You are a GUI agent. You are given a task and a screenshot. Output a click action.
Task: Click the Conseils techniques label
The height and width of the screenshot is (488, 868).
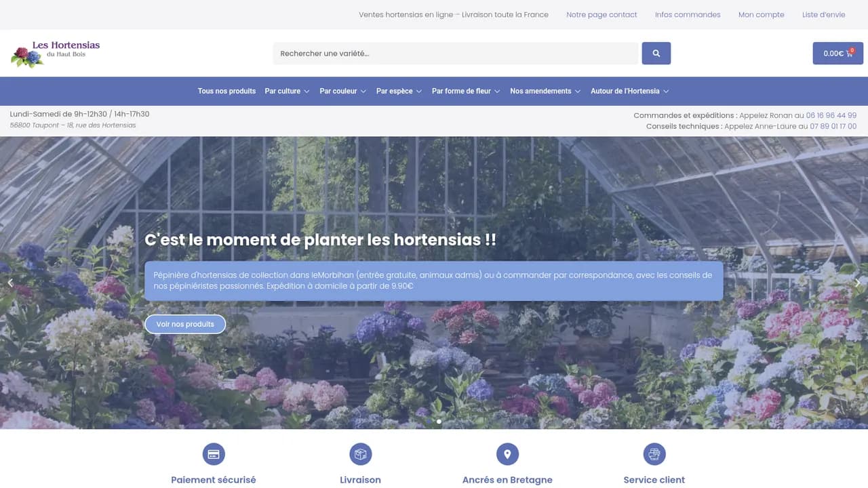click(684, 126)
